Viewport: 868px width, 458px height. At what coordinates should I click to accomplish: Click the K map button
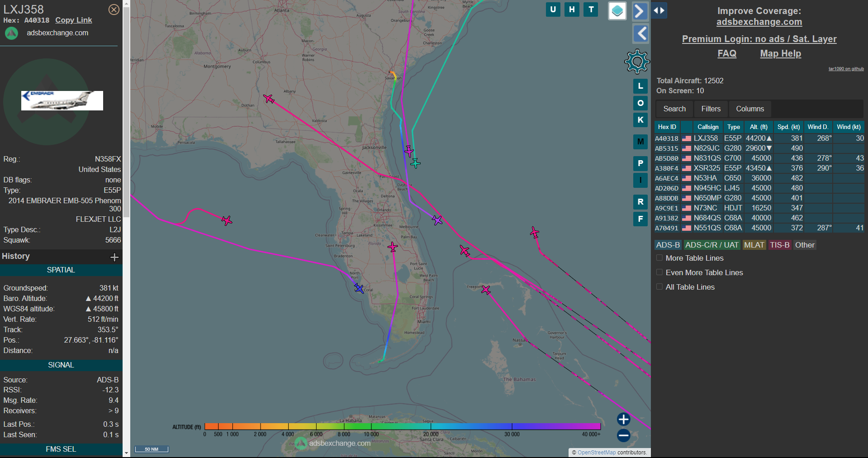pos(640,120)
